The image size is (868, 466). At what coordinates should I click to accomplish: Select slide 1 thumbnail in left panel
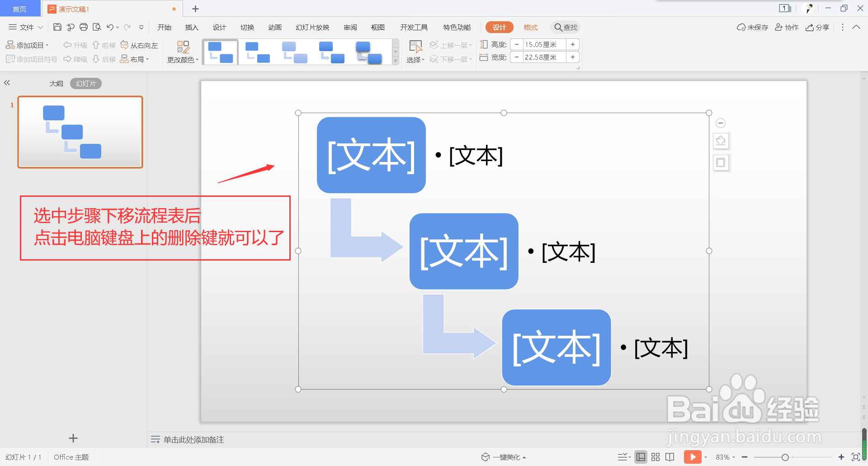click(x=80, y=132)
